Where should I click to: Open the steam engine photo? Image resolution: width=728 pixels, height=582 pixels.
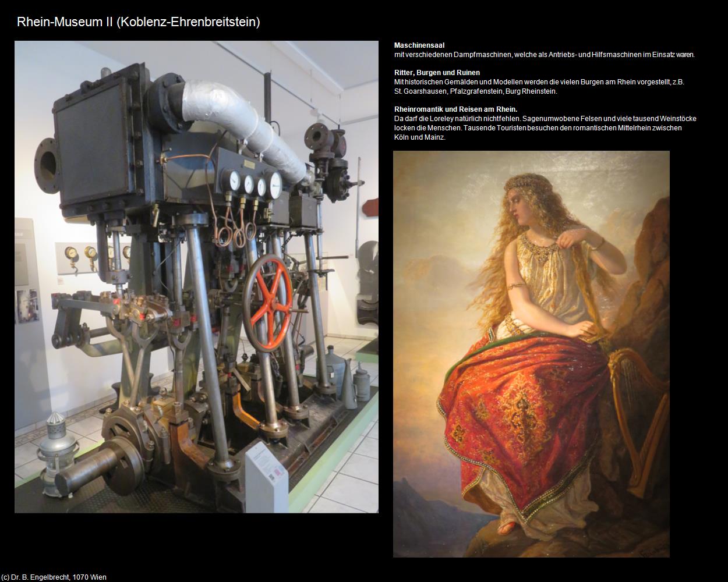196,277
